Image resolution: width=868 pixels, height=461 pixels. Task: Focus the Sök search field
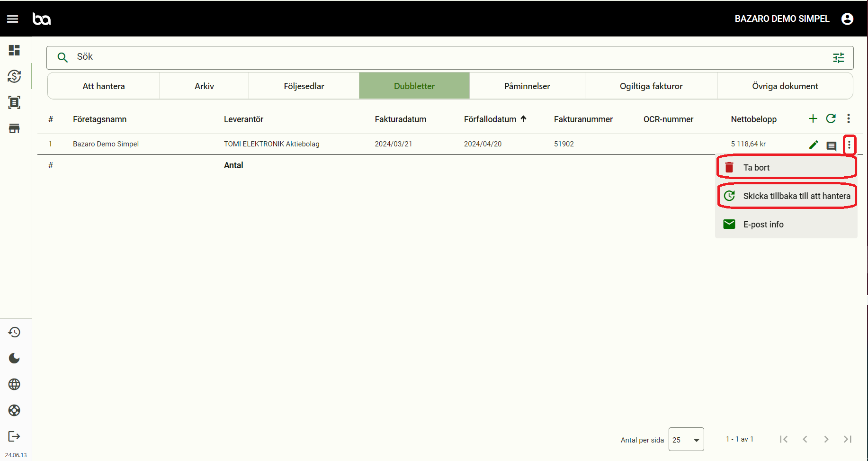450,57
